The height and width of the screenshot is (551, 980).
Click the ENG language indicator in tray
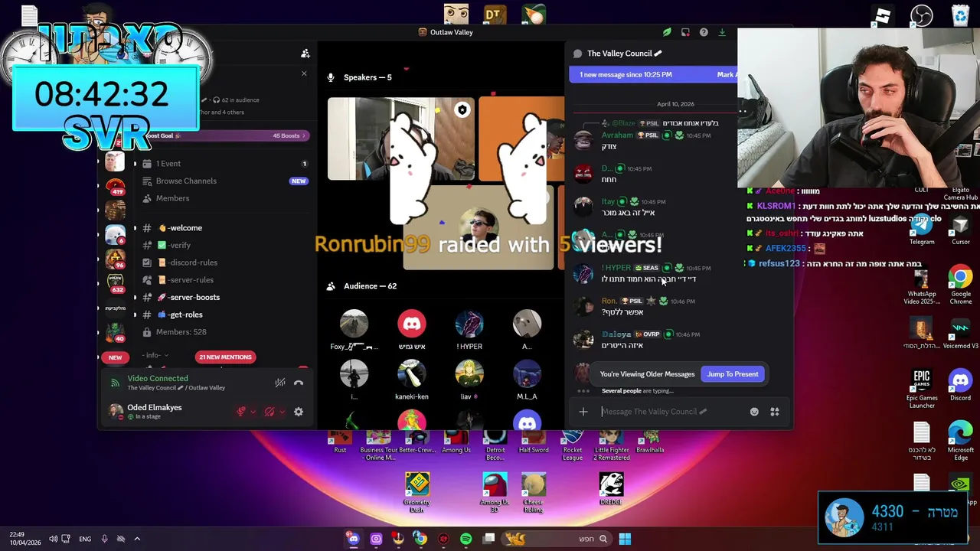[85, 539]
